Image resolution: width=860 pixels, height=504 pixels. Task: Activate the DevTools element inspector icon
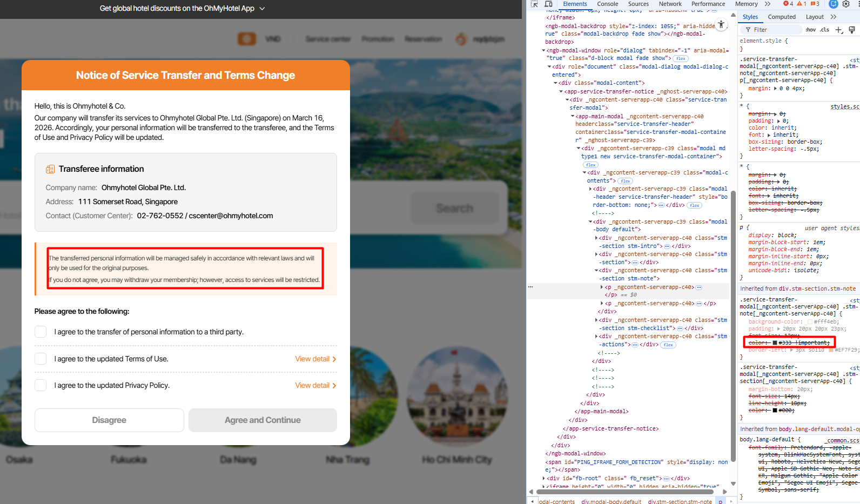pos(534,4)
